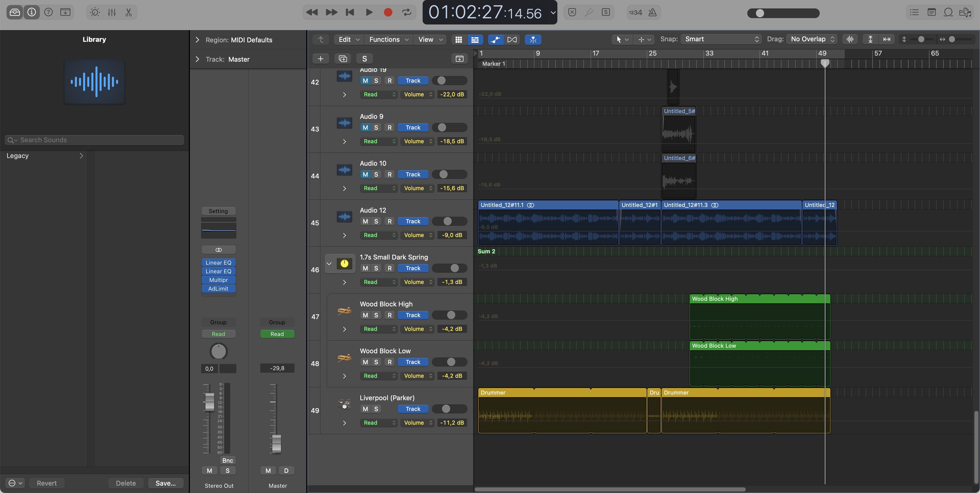The image size is (980, 493).
Task: Open the List Editors icon
Action: point(914,12)
